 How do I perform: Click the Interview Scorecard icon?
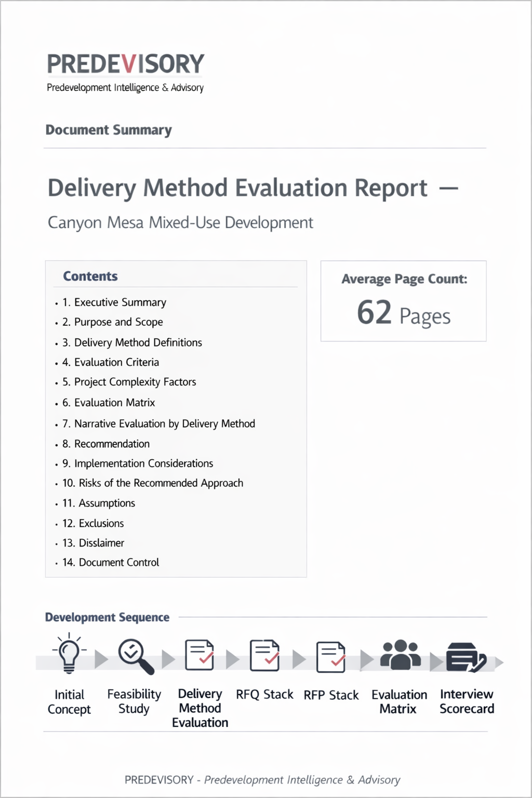(x=466, y=657)
